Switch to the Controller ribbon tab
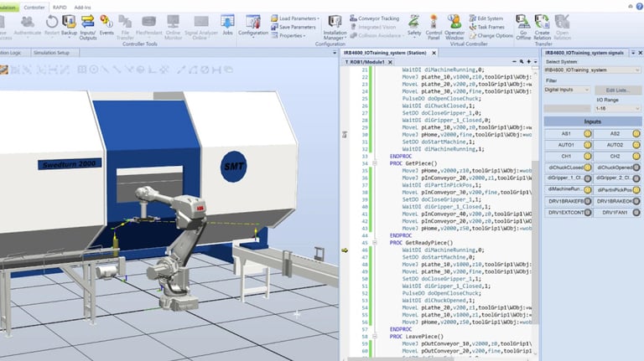644x361 pixels. [34, 7]
